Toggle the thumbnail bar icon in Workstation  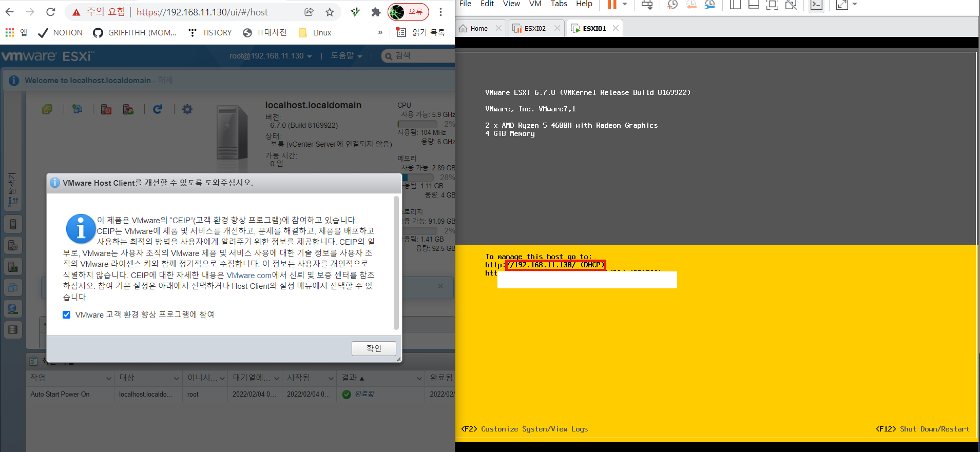[754, 5]
